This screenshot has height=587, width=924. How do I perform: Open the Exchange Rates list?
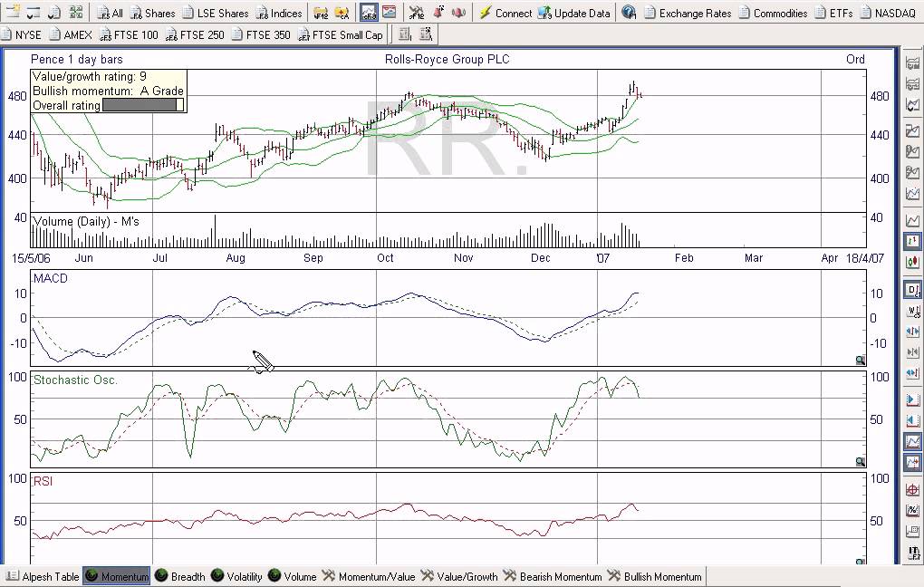688,13
